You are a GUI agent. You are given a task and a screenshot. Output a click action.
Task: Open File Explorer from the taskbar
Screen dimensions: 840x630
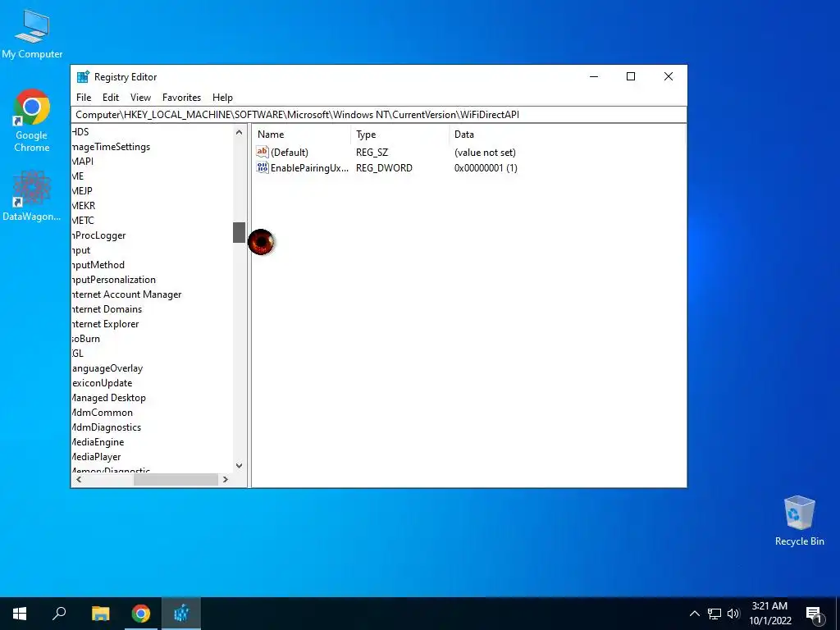(x=100, y=614)
